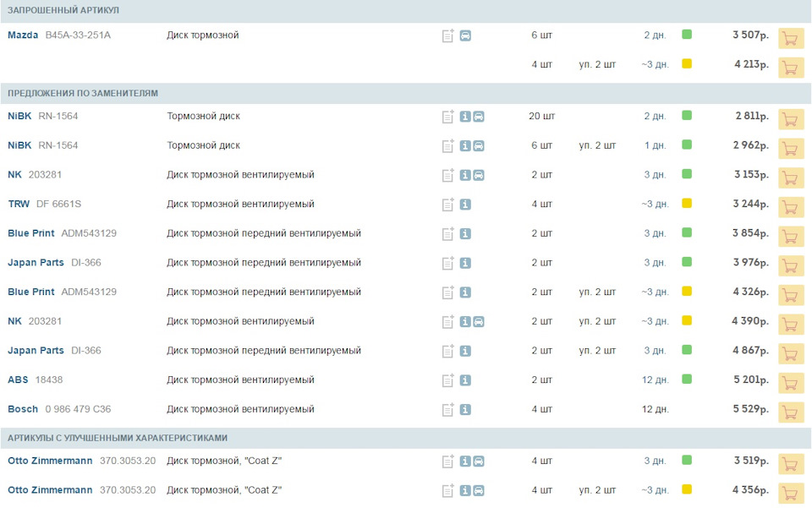Open the TRW brand link

coord(19,204)
